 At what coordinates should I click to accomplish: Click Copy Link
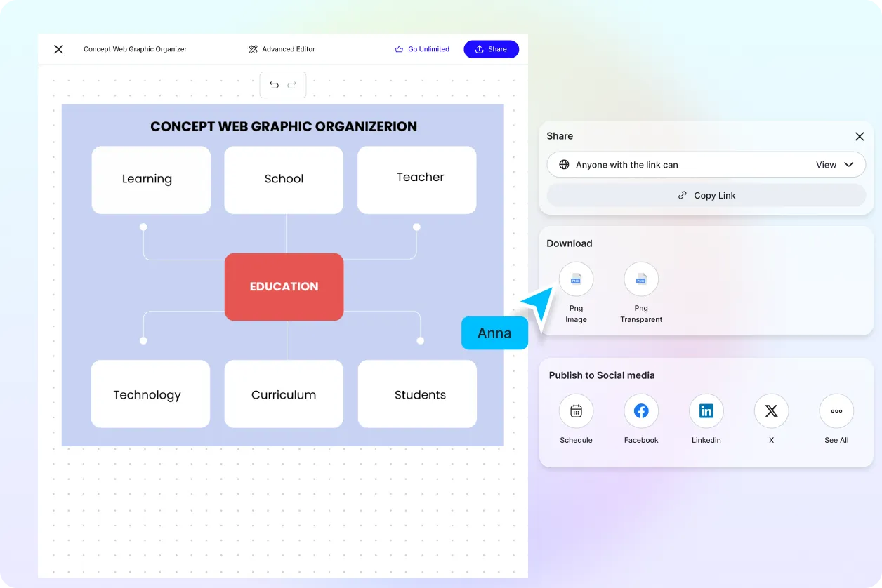pos(706,195)
